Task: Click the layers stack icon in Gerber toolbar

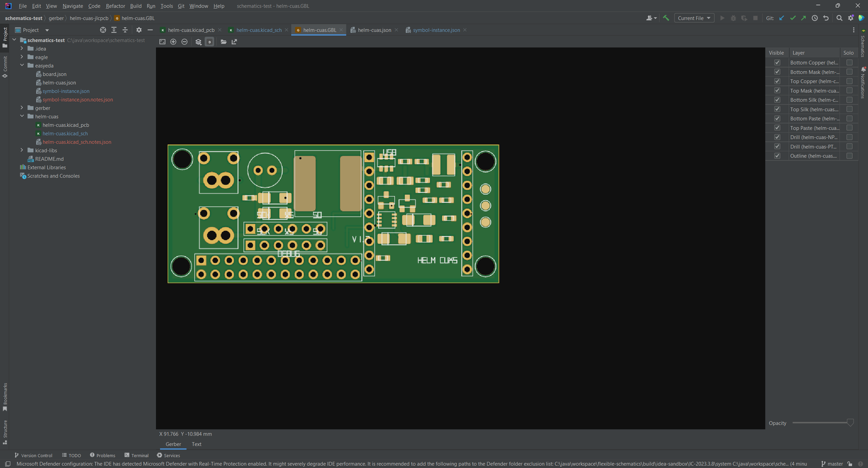Action: 199,42
